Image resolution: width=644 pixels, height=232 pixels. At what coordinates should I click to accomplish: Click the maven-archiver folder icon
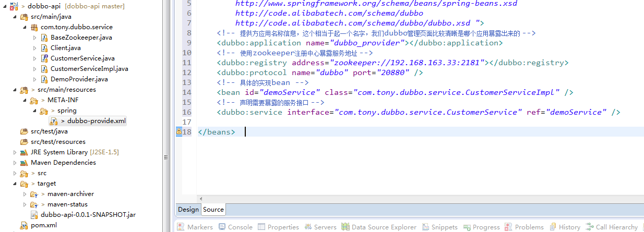click(x=34, y=194)
